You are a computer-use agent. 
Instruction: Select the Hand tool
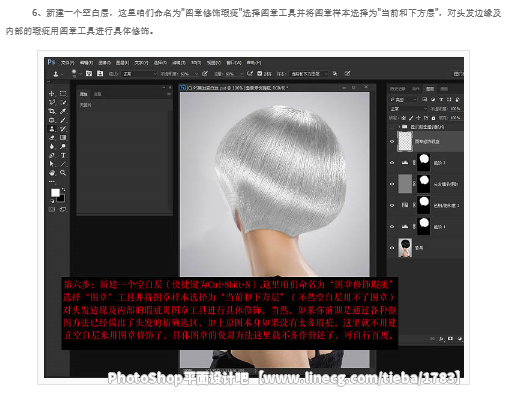click(x=52, y=173)
